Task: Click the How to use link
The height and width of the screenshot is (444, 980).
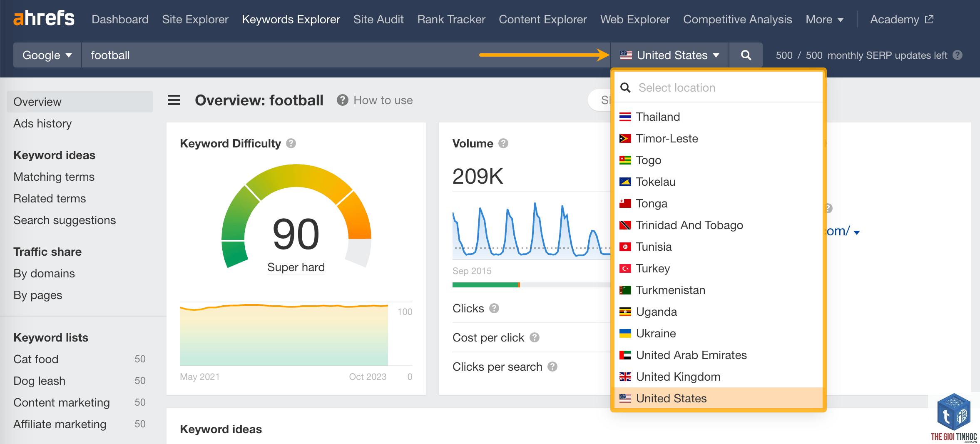Action: 383,100
